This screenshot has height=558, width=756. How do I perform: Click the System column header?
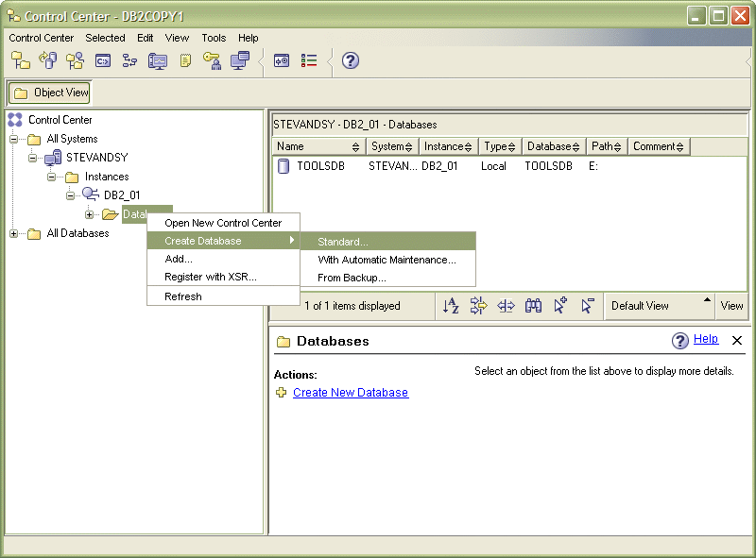click(392, 146)
